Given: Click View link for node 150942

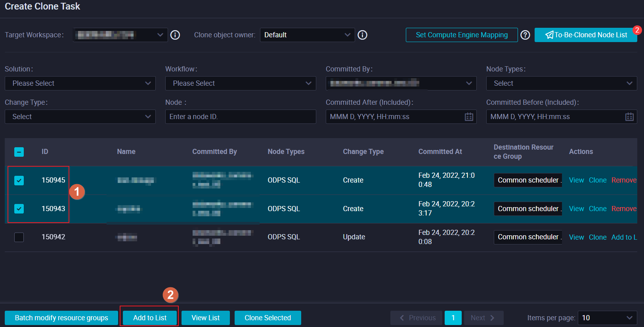Looking at the screenshot, I should (577, 237).
